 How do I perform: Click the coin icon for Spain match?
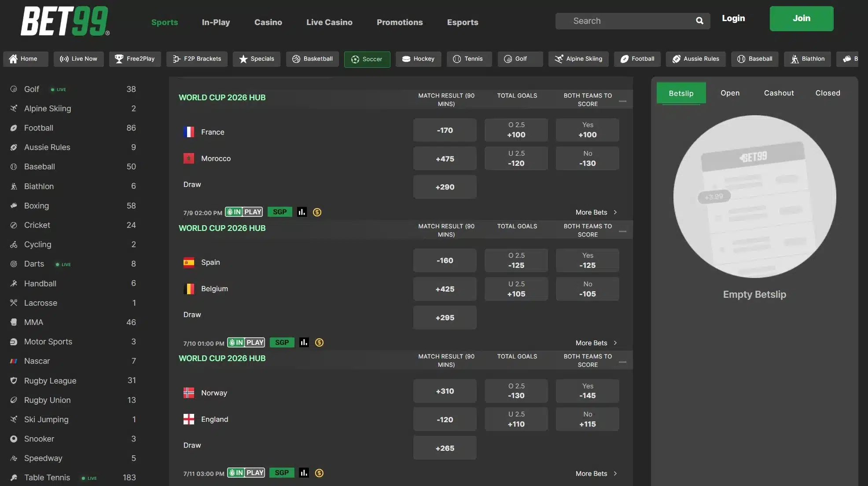[x=319, y=342]
